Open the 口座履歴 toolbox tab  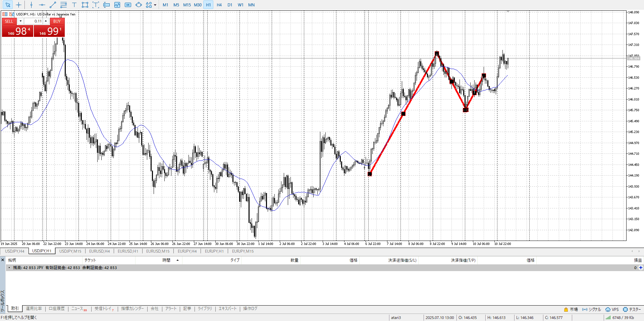56,309
